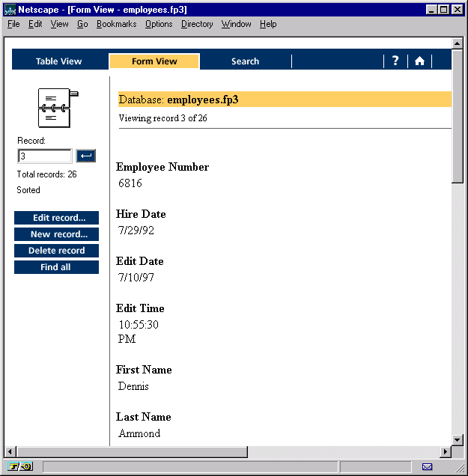Click the Find all button
Viewport: 468px width, 476px height.
56,267
